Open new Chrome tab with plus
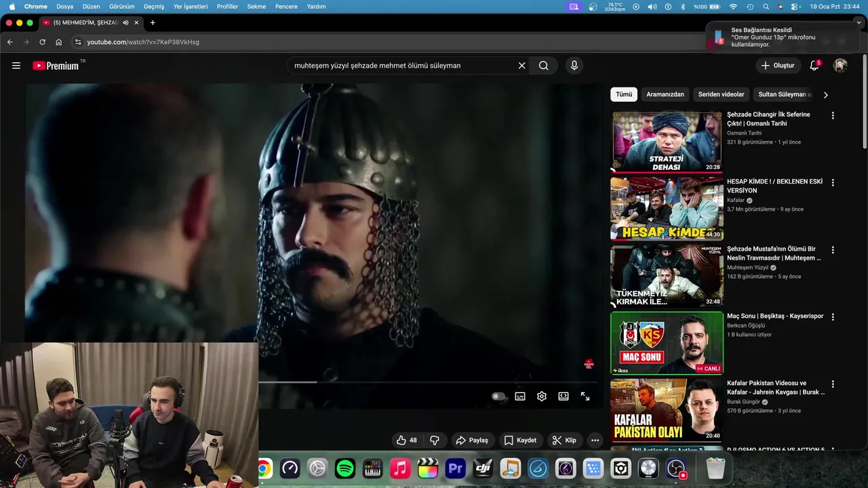The height and width of the screenshot is (488, 868). (x=153, y=22)
